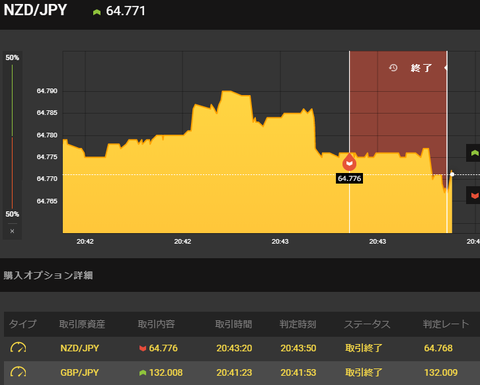Viewport: 480px width, 385px height.
Task: Click the 64.776 trade value in table
Action: coord(163,348)
